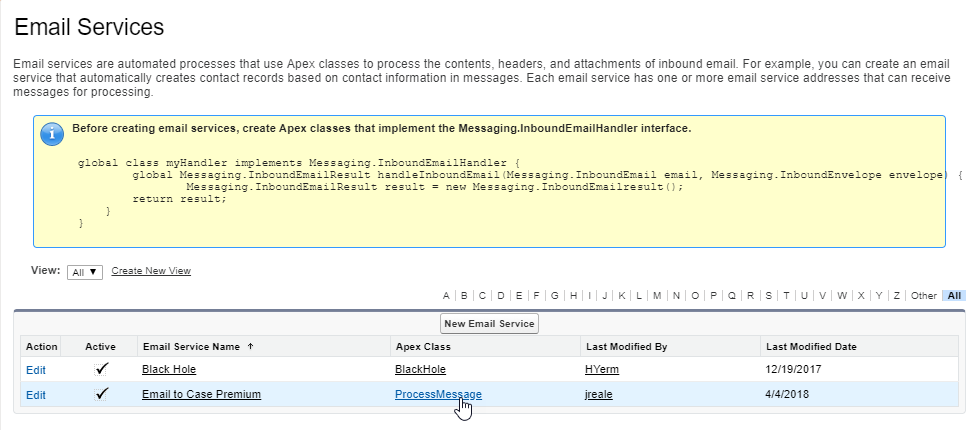Open user jreale profile link
Viewport: 977px width, 430px height.
point(599,394)
